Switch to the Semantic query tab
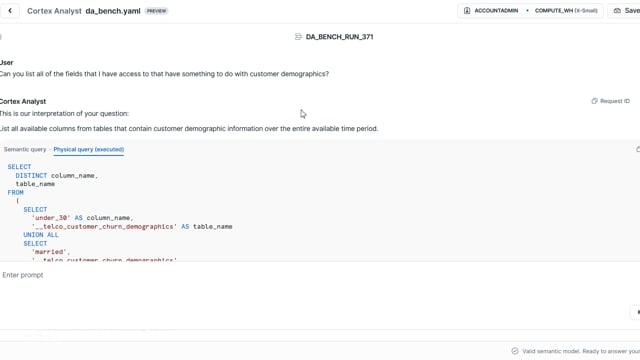 point(25,149)
